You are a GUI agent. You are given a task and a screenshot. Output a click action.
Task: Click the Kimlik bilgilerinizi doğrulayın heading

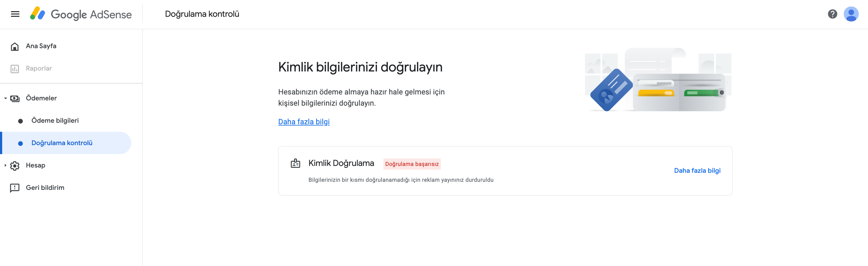(x=360, y=67)
